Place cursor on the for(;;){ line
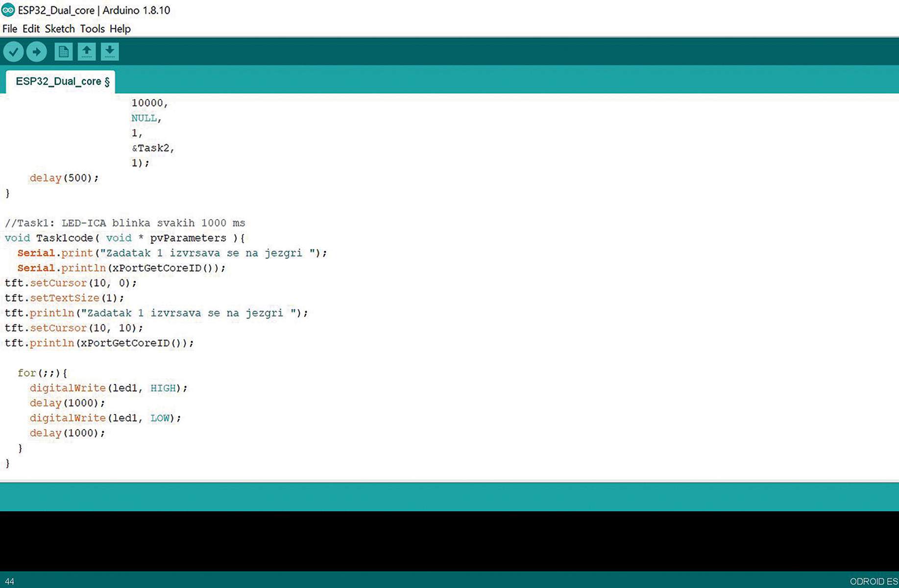899x588 pixels. [x=43, y=373]
